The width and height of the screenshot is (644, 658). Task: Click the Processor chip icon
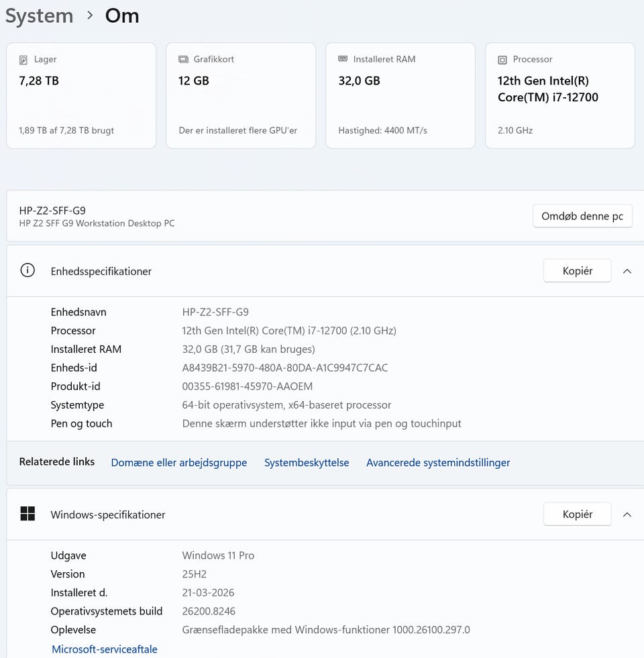click(x=502, y=60)
